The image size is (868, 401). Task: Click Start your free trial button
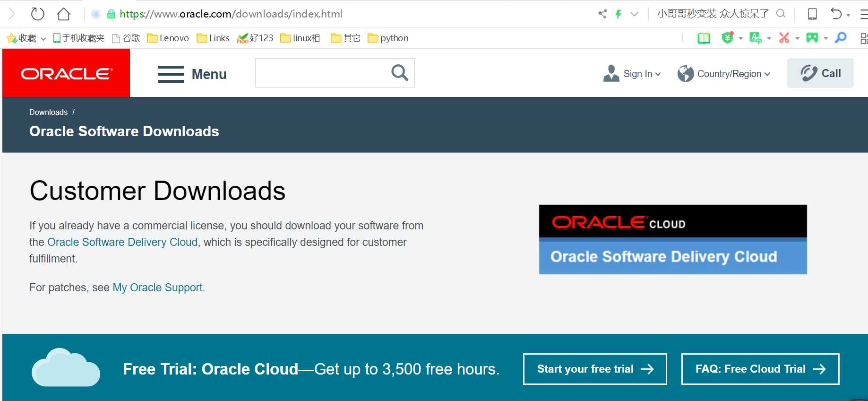click(595, 369)
